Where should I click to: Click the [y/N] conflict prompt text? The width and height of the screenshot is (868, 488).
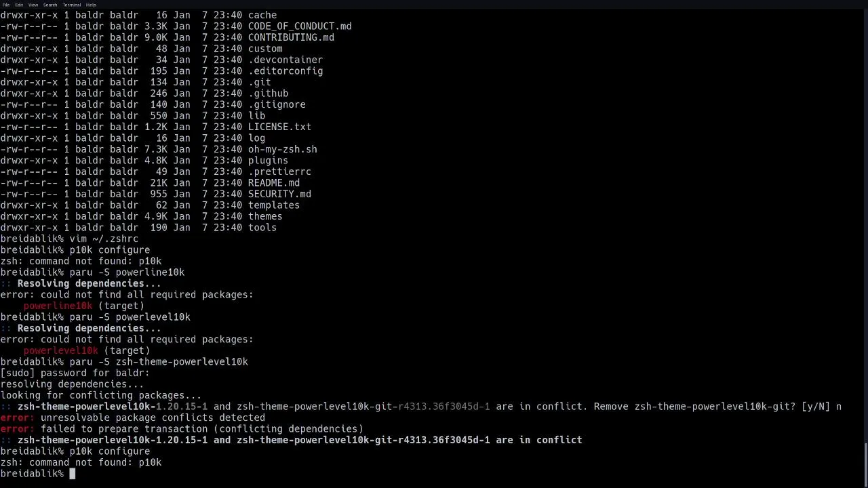pyautogui.click(x=815, y=407)
